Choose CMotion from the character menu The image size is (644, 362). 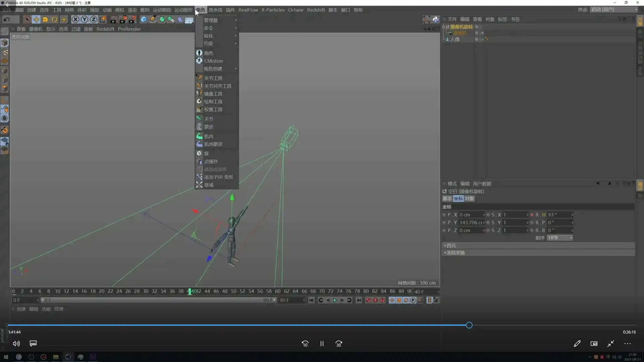tap(217, 61)
